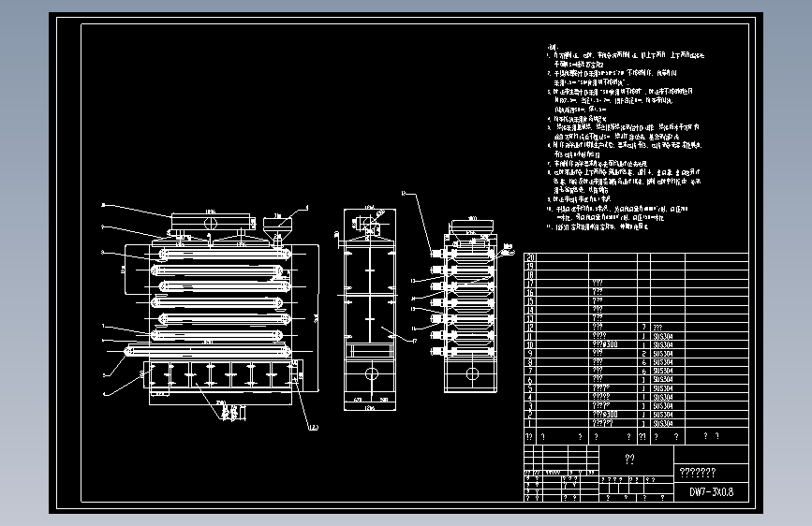
Task: Select the SUS304 cell in row 5
Action: pos(662,388)
